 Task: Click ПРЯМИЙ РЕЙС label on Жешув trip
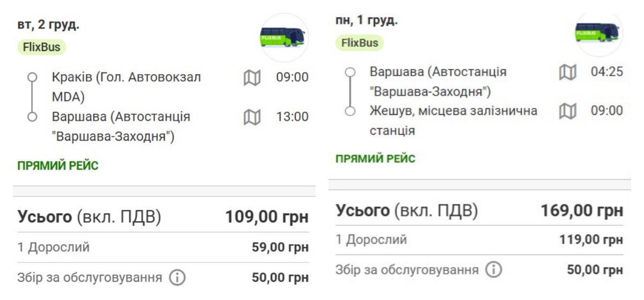point(375,159)
